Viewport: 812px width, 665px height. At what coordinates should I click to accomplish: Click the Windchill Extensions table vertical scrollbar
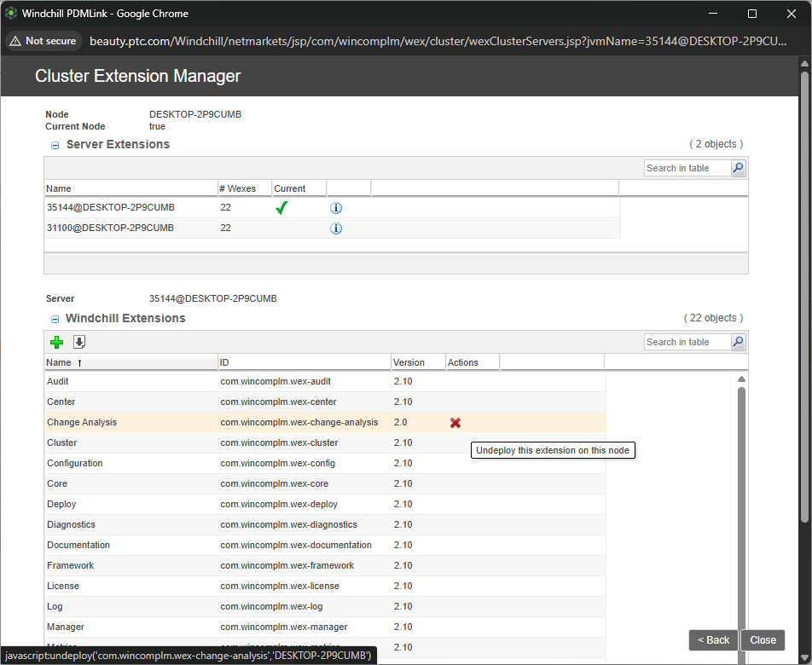[741, 512]
